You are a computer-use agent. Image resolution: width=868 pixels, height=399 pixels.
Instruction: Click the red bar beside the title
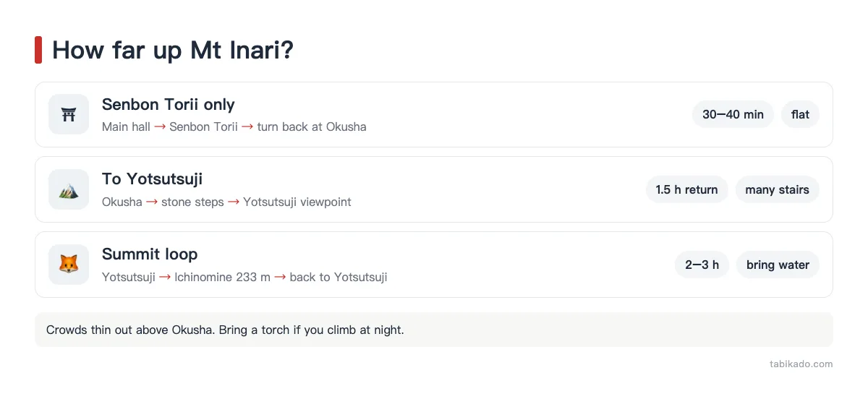pos(38,50)
